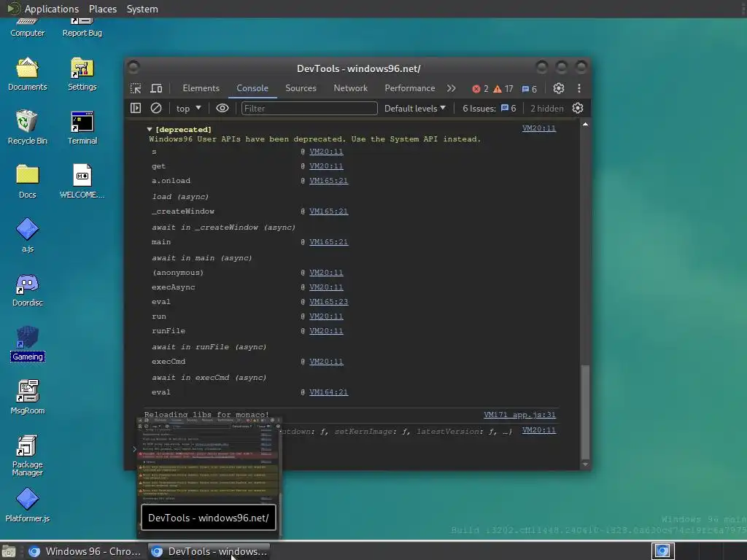The width and height of the screenshot is (747, 560).
Task: Open VM165:23 link next to eval
Action: [329, 302]
